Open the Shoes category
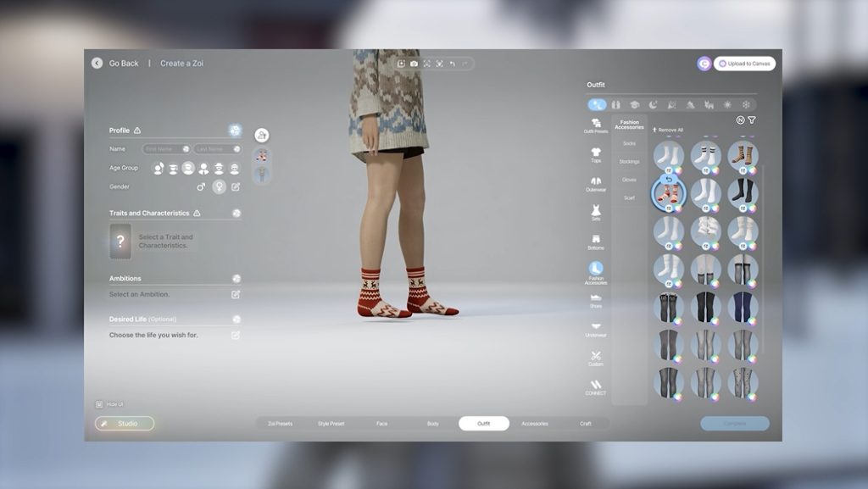 click(596, 300)
